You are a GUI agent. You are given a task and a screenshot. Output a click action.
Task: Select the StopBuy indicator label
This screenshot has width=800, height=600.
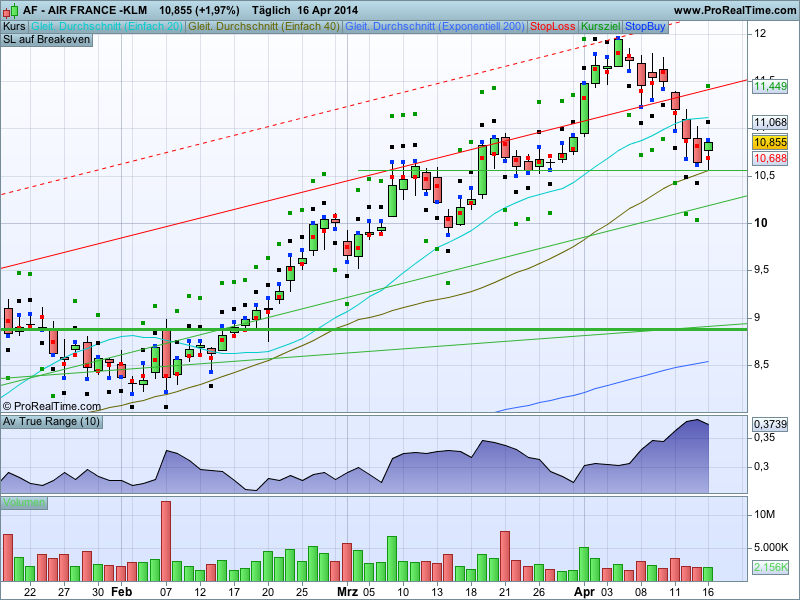[x=645, y=26]
